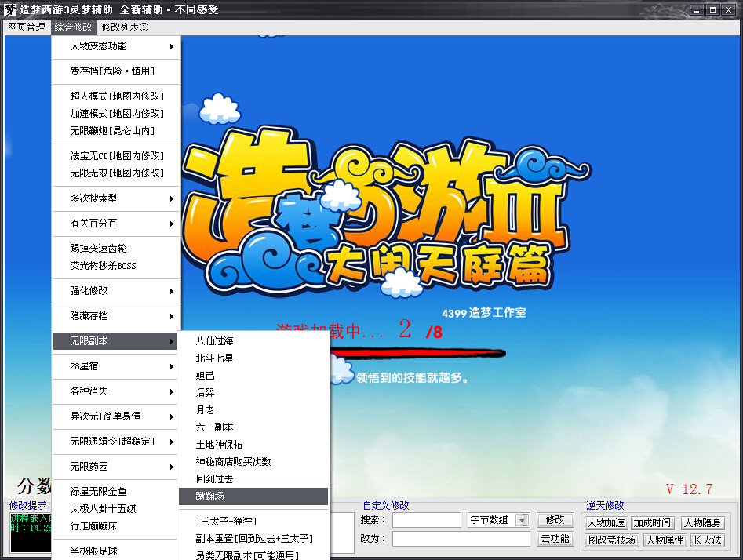This screenshot has height=560, width=743.
Task: Choose 月老 in submenu
Action: click(253, 410)
